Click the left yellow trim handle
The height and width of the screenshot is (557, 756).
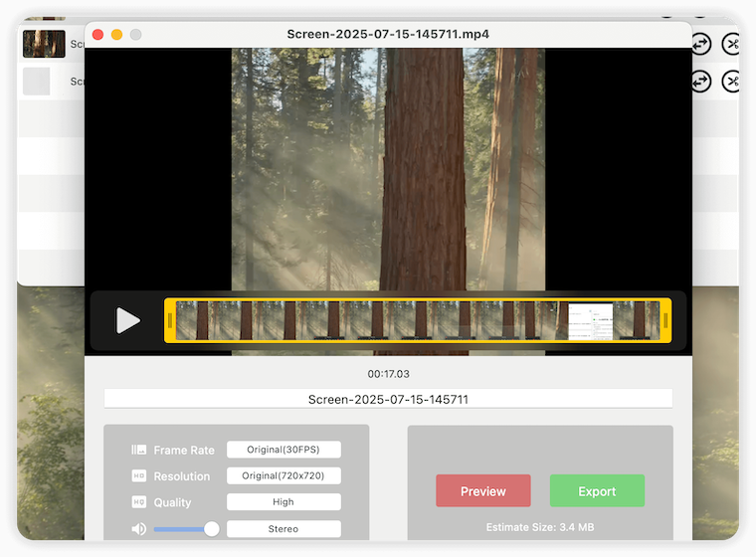point(170,320)
